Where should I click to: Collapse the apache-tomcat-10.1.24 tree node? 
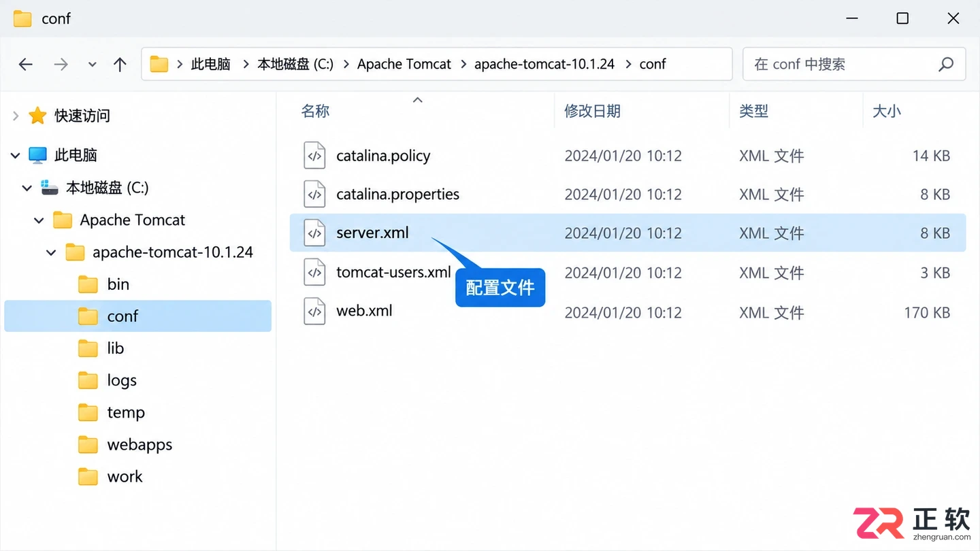pos(51,252)
